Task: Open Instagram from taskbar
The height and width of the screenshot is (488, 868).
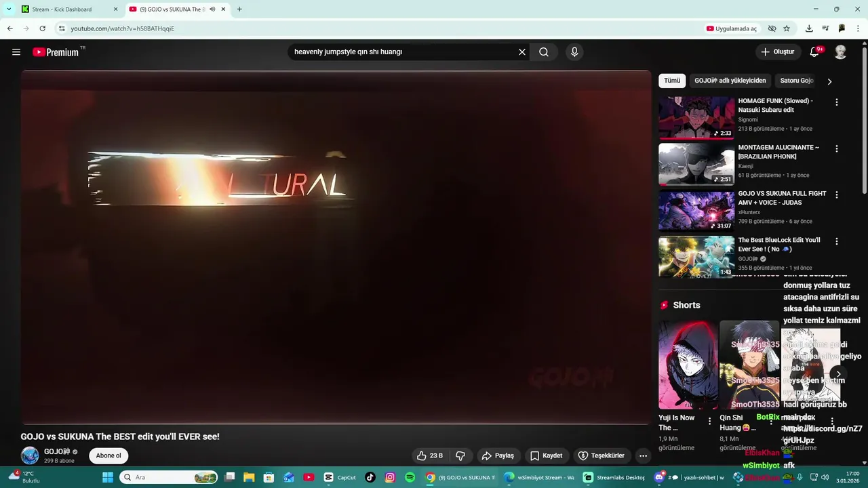Action: [390, 477]
